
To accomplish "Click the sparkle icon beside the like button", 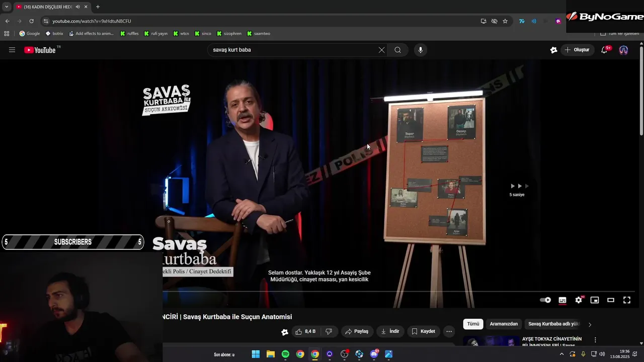I will (285, 332).
